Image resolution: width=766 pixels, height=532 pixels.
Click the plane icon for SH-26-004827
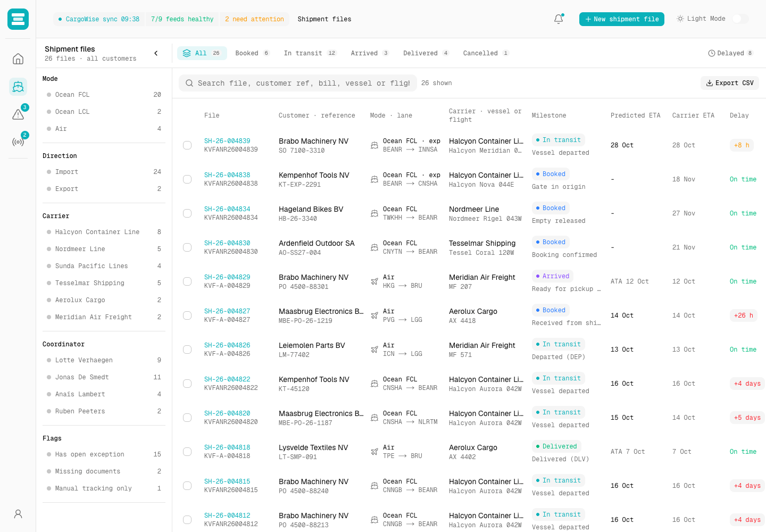pos(374,315)
